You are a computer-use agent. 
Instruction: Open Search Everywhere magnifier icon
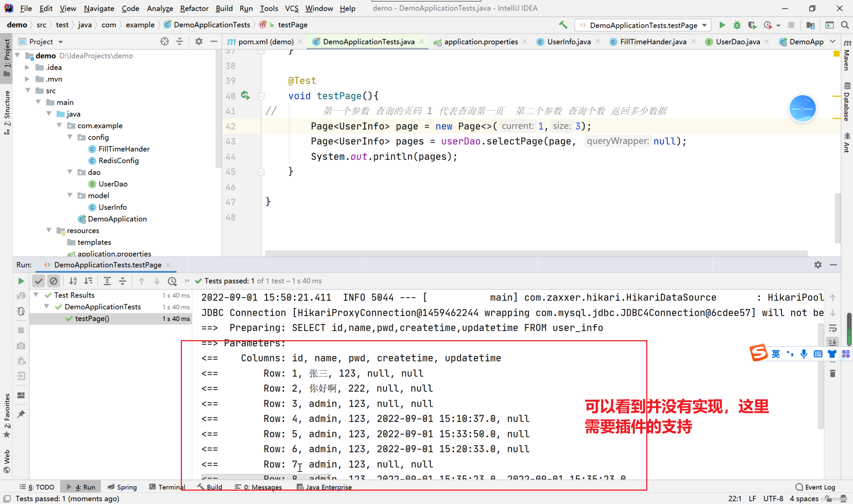pos(845,25)
